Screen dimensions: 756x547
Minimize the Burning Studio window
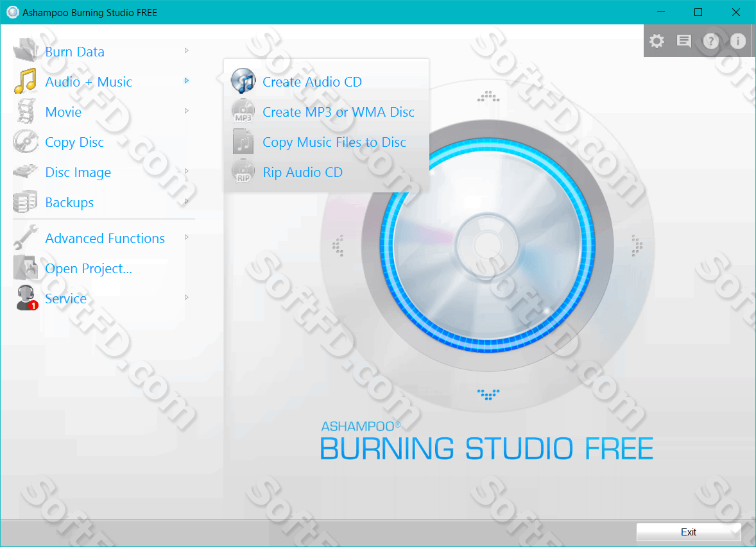[x=661, y=12]
